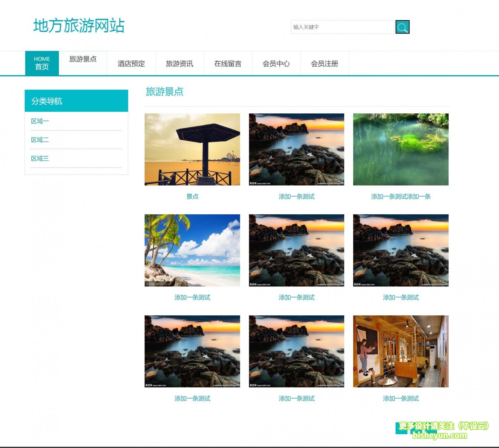Select 区域三 in category navigation
The width and height of the screenshot is (499, 448).
coord(40,158)
